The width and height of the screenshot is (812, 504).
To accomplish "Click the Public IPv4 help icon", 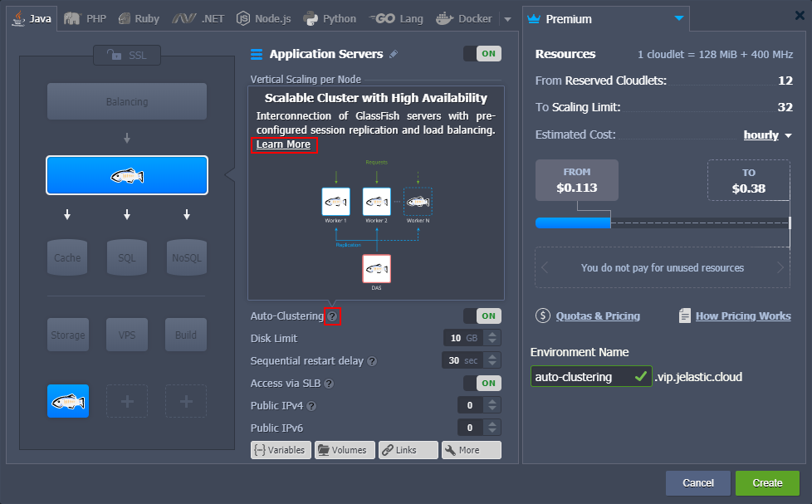I will point(311,406).
